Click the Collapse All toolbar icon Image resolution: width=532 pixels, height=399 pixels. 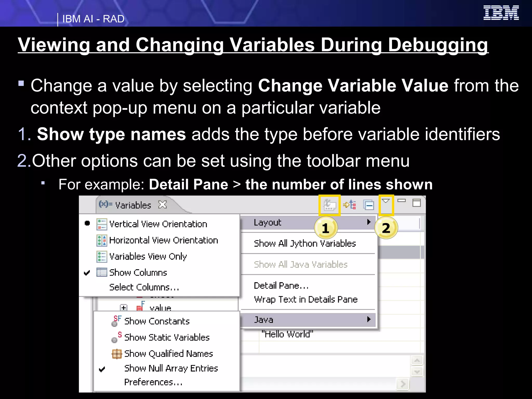click(368, 205)
